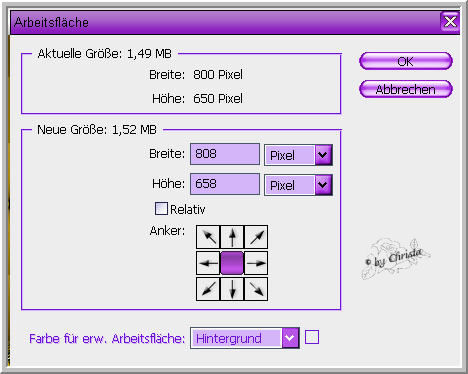Select the center anchor square
468x374 pixels.
[x=232, y=263]
